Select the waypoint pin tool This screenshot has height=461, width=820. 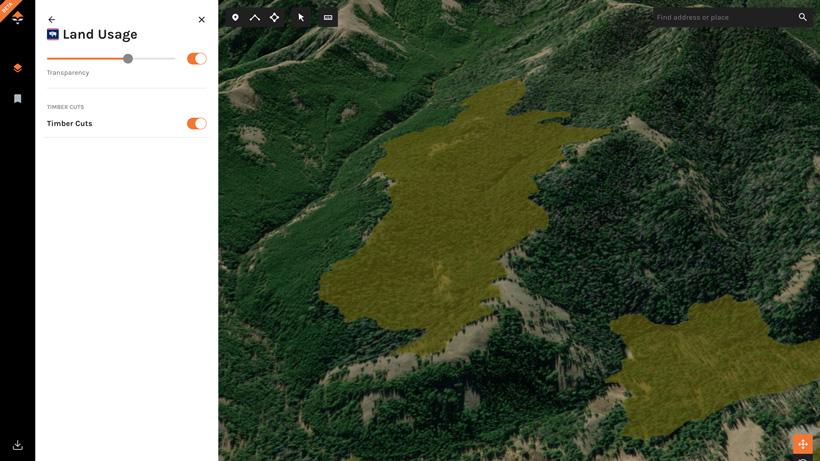235,17
